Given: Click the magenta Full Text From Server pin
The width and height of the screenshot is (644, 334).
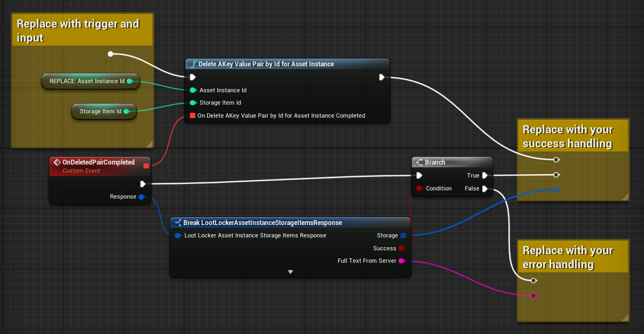Looking at the screenshot, I should click(x=401, y=261).
